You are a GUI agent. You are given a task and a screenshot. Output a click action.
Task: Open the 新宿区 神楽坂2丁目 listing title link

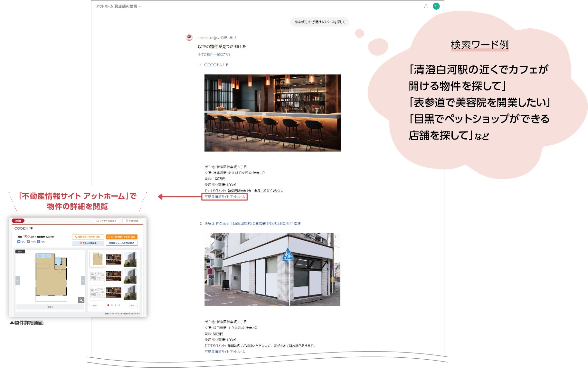pyautogui.click(x=252, y=223)
